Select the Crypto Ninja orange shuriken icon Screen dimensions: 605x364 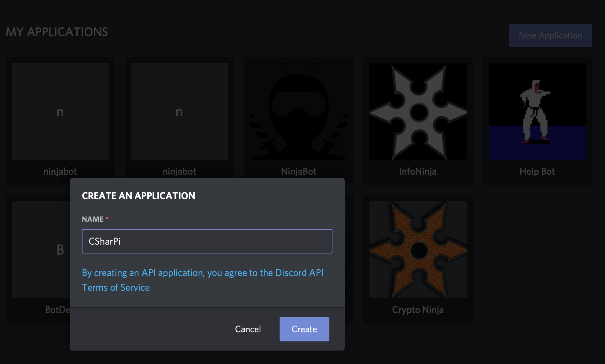click(418, 249)
